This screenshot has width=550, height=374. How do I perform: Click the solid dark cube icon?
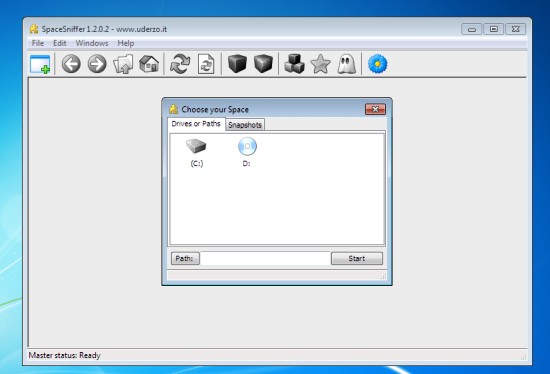tap(237, 64)
